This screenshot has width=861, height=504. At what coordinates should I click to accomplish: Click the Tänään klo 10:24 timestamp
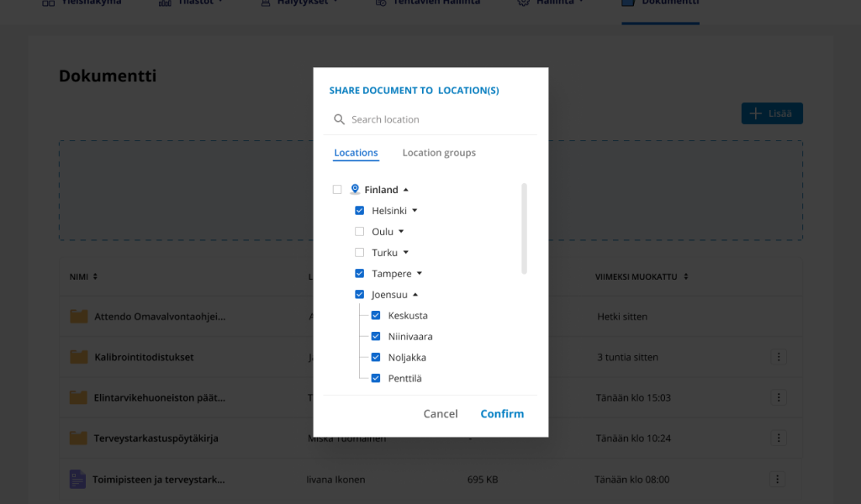tap(633, 438)
